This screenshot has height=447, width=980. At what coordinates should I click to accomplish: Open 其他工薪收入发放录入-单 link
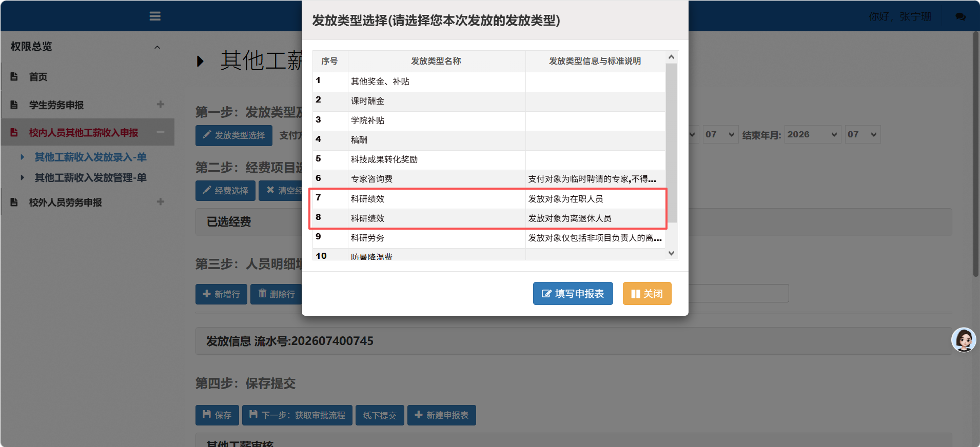pos(90,157)
